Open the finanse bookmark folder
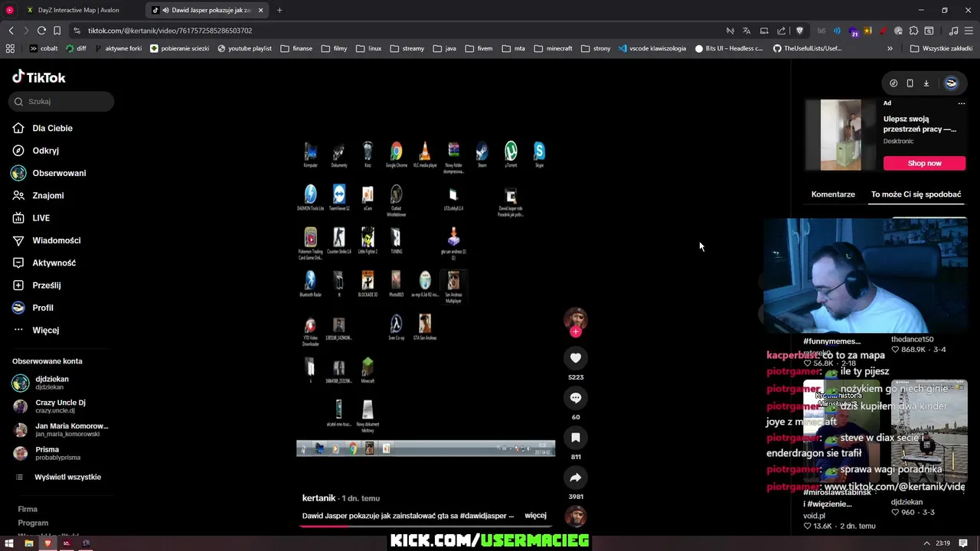 click(296, 48)
